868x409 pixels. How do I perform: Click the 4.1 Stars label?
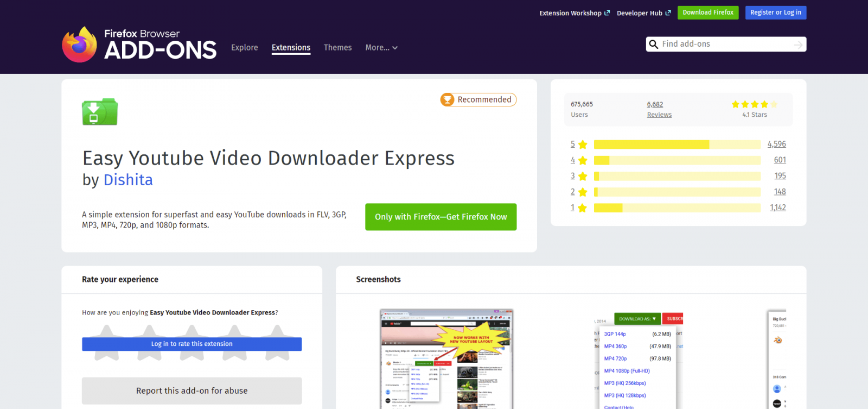click(755, 115)
